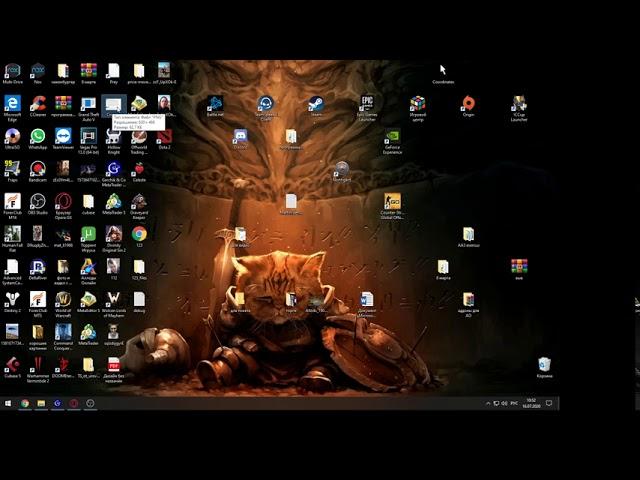Open the Chrome desktop shortcut labeled 123
Viewport: 640px width, 480px height.
[x=139, y=234]
